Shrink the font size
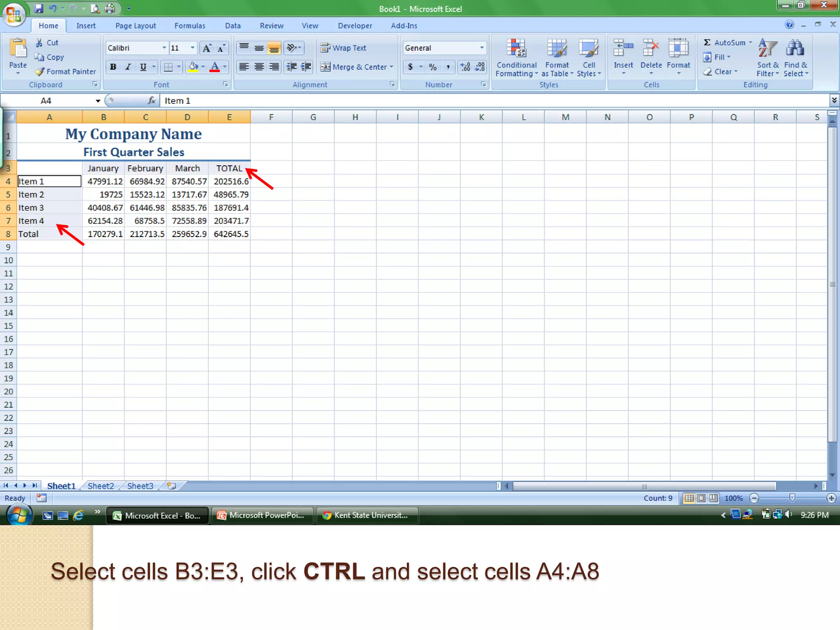This screenshot has height=630, width=840. (x=221, y=48)
